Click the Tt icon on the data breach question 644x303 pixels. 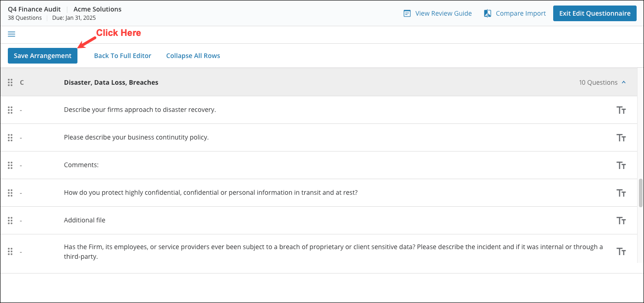point(621,251)
